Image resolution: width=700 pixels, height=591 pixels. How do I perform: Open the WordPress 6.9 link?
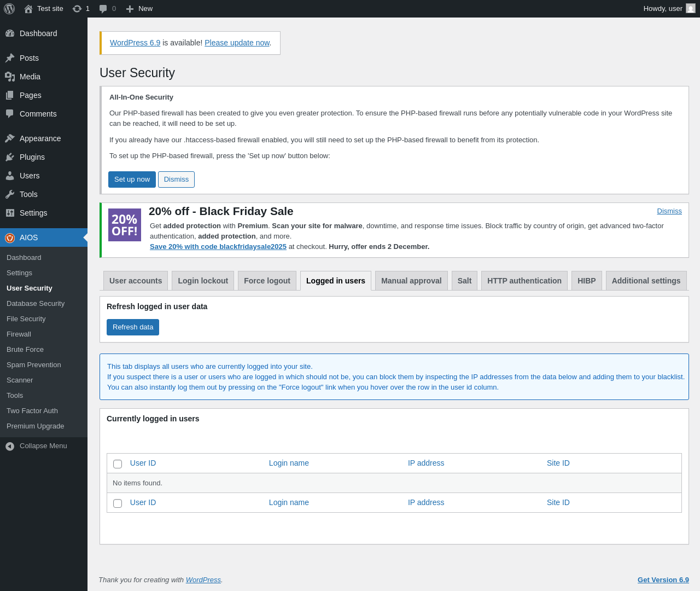pos(135,43)
